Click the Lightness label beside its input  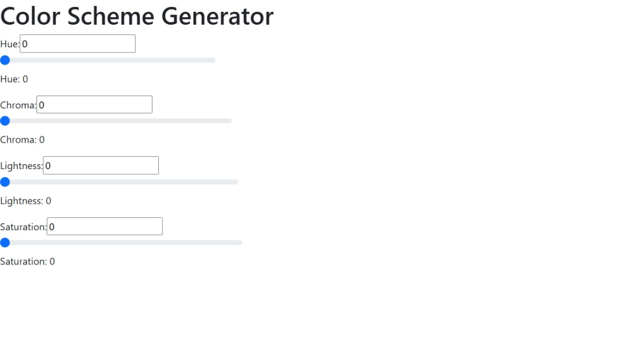21,166
